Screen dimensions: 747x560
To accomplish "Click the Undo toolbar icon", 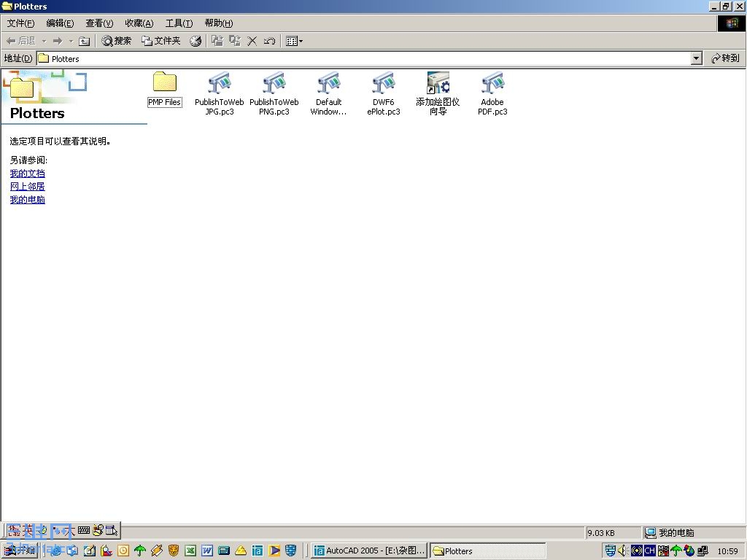I will (270, 42).
